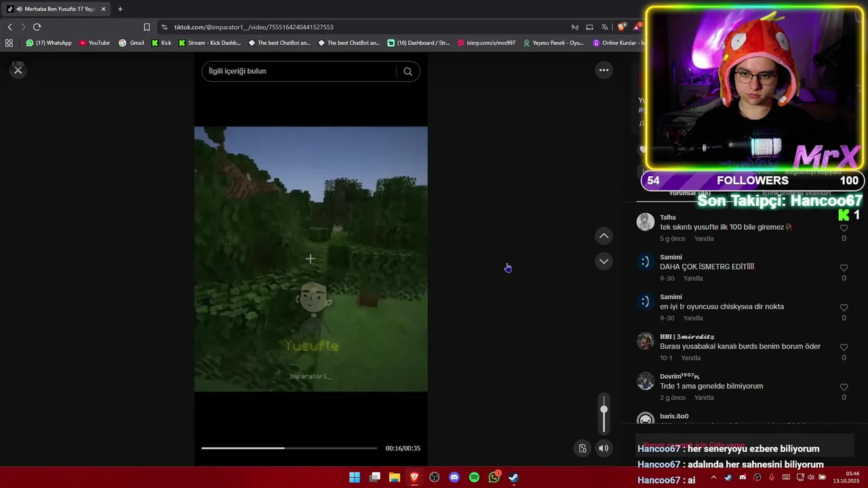Open the Gmail bookmark

pyautogui.click(x=132, y=43)
